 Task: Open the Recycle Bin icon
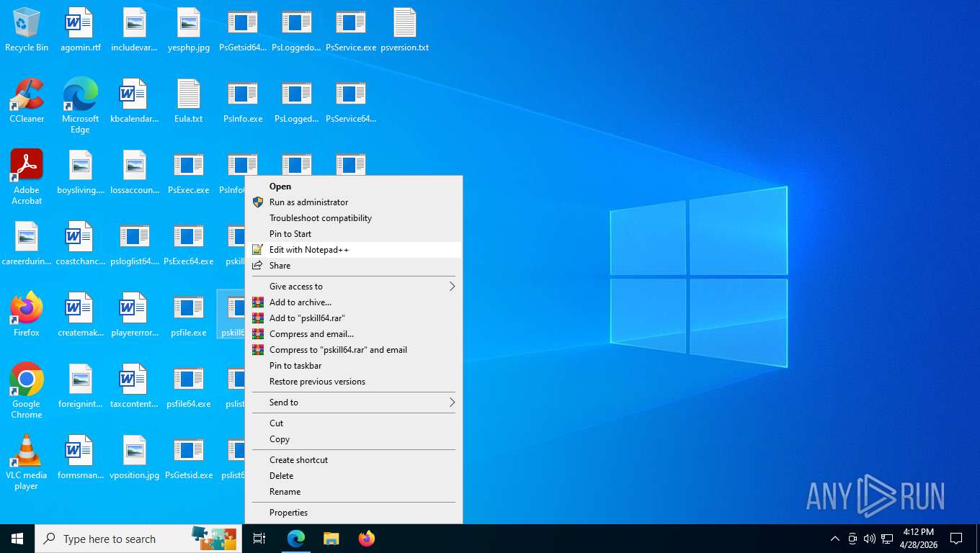[27, 30]
